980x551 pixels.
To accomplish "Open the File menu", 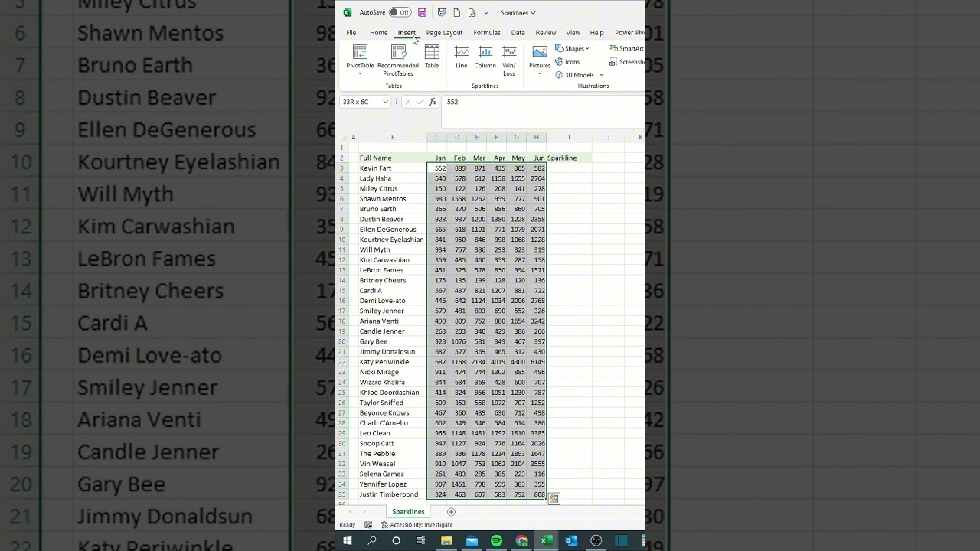I will click(x=351, y=33).
